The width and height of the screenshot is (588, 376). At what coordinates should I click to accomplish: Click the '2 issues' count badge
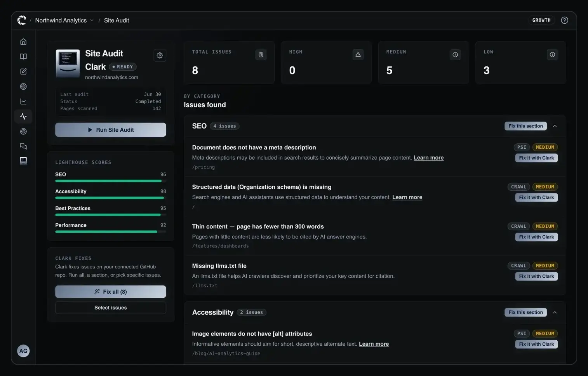[251, 313]
